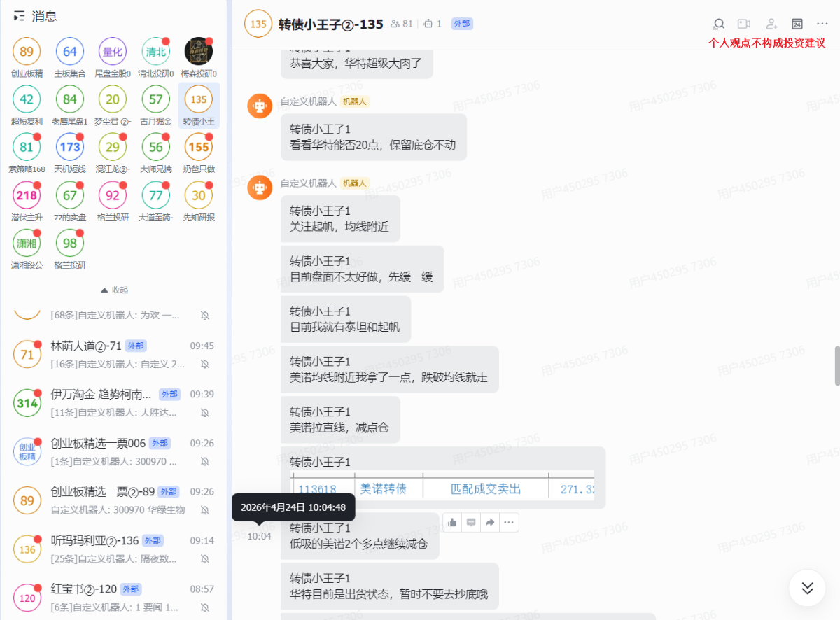This screenshot has width=840, height=620.
Task: Toggle mute bell on 伊万淘金 chat
Action: click(x=204, y=412)
